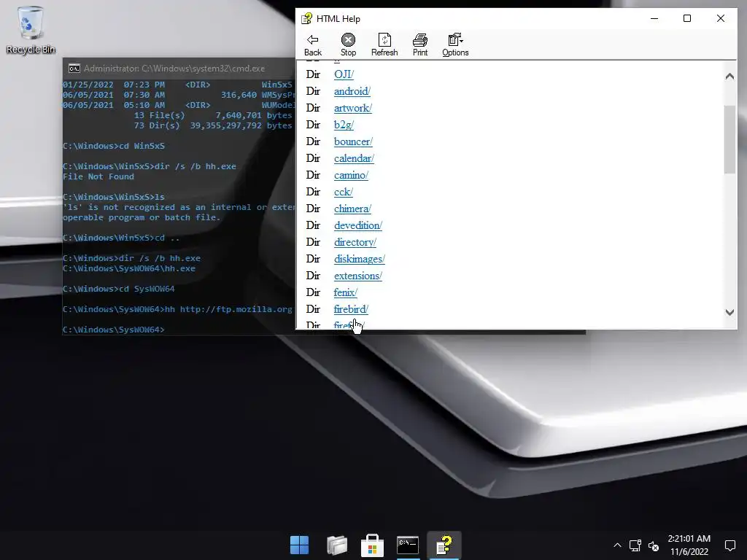
Task: Switch to Command Prompt in taskbar
Action: point(408,545)
